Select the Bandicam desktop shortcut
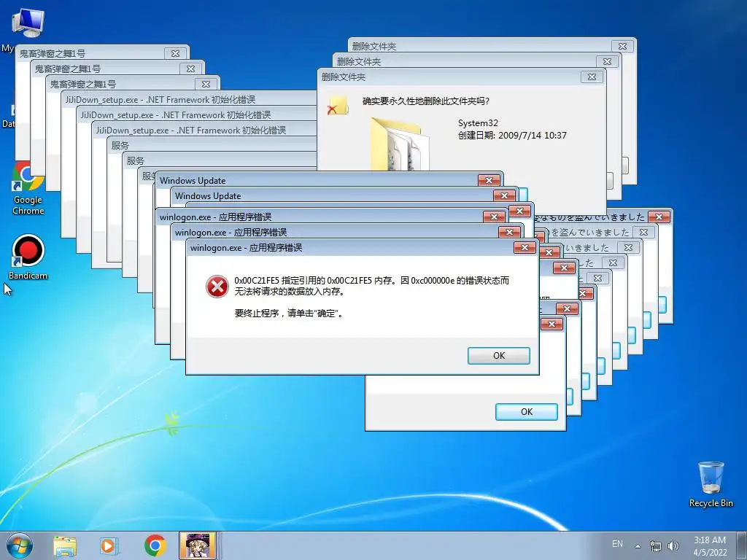 tap(28, 257)
